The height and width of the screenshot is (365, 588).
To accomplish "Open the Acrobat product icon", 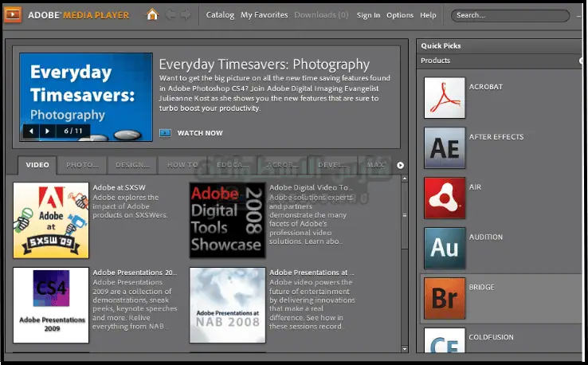I will tap(444, 98).
